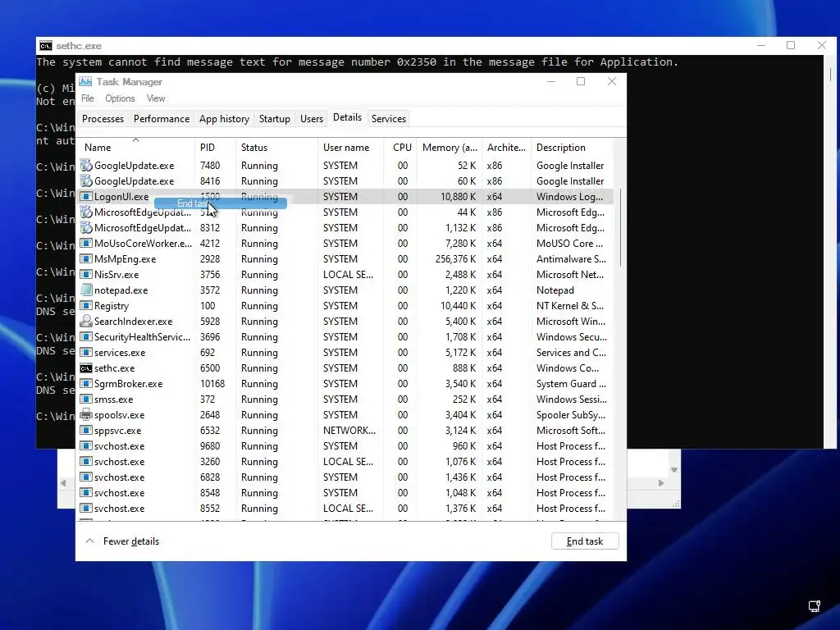
Task: Click the GoogleUpdate.exe icon in row PID 8416
Action: [x=85, y=181]
